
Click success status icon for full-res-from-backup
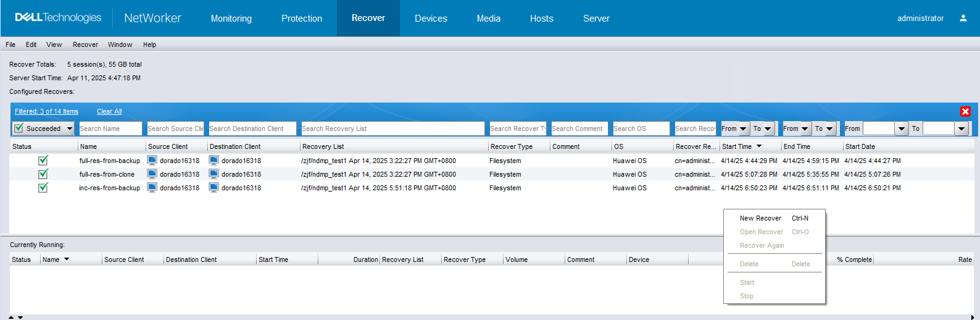[x=43, y=161]
